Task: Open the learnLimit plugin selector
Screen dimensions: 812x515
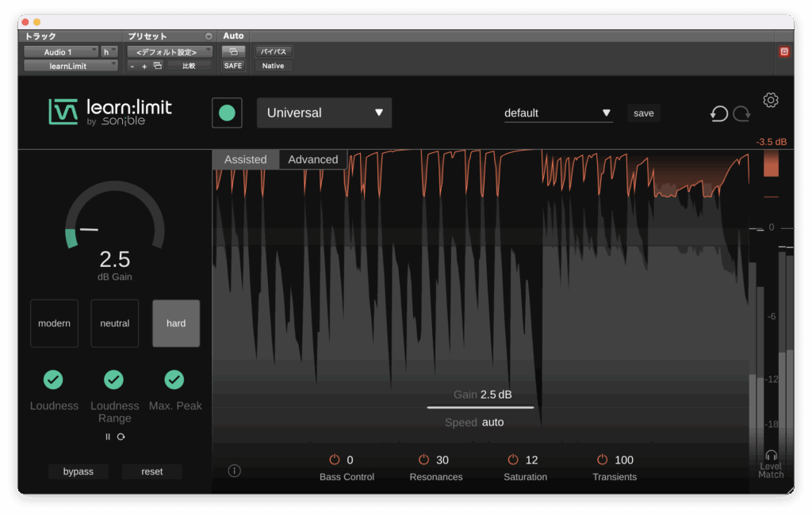Action: click(71, 66)
